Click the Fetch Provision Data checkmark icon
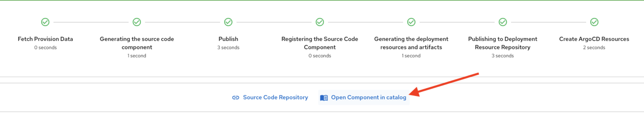Screen dimensions: 644x119 click(x=45, y=22)
